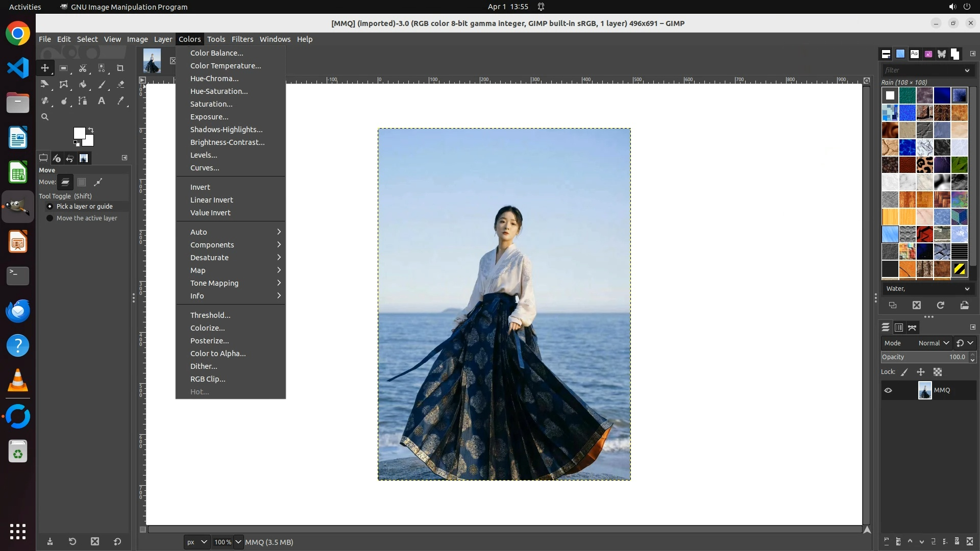Select 'Move the active layer' radio option
This screenshot has width=980, height=551.
pyautogui.click(x=50, y=218)
